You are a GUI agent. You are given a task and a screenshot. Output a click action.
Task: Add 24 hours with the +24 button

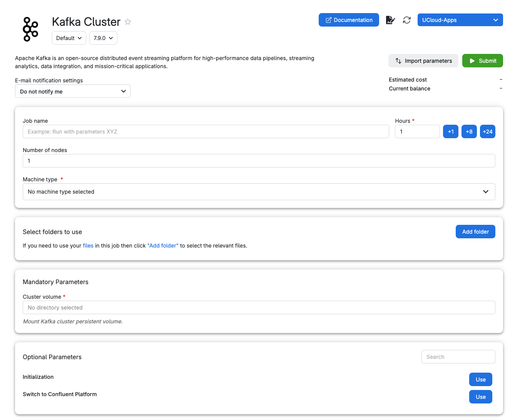point(488,132)
